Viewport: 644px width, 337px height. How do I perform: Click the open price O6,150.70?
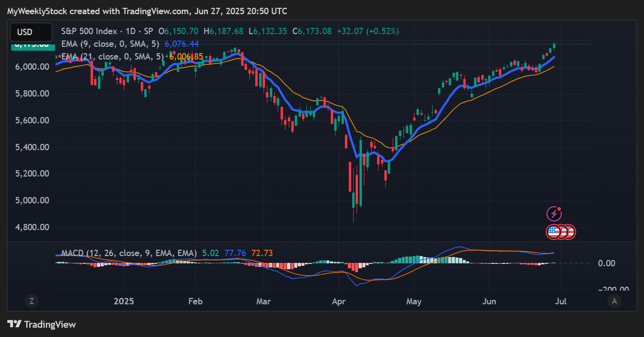(x=178, y=31)
